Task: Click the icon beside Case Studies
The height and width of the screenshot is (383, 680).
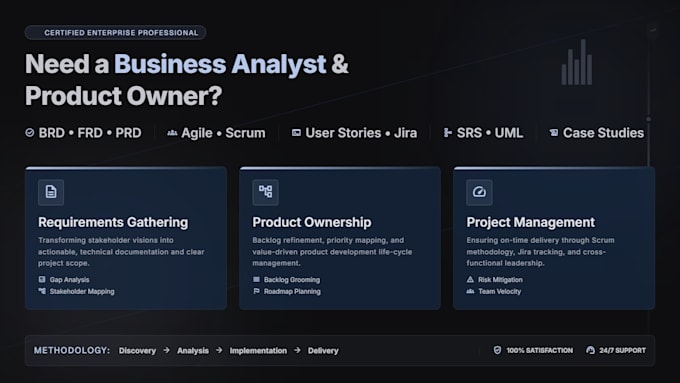Action: (554, 133)
